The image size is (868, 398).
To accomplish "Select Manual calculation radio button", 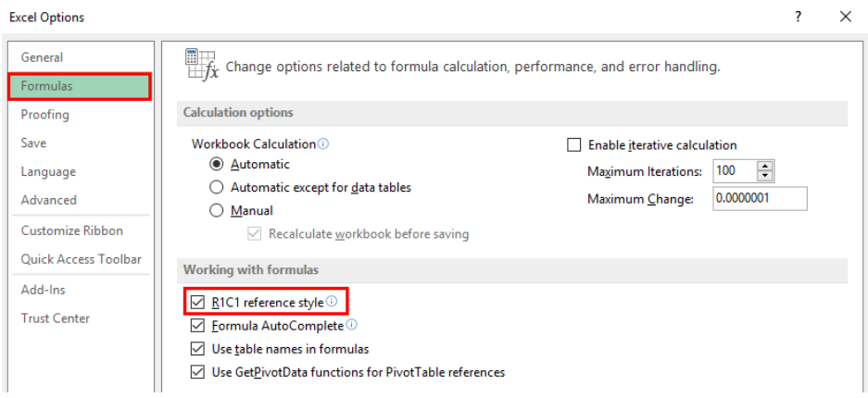I will [x=217, y=211].
